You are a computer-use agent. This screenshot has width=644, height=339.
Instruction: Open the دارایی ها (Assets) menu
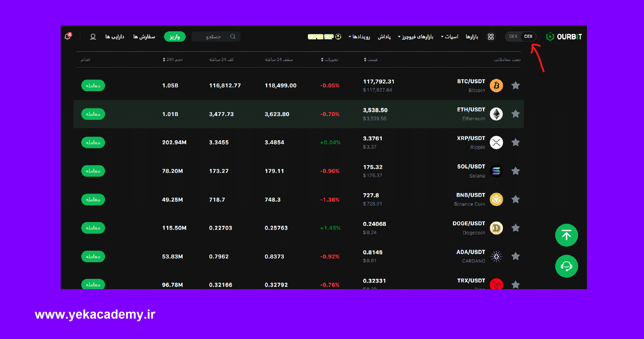click(115, 37)
